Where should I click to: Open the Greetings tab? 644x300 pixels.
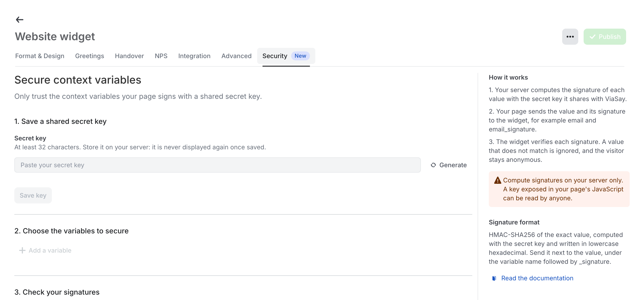pyautogui.click(x=89, y=56)
